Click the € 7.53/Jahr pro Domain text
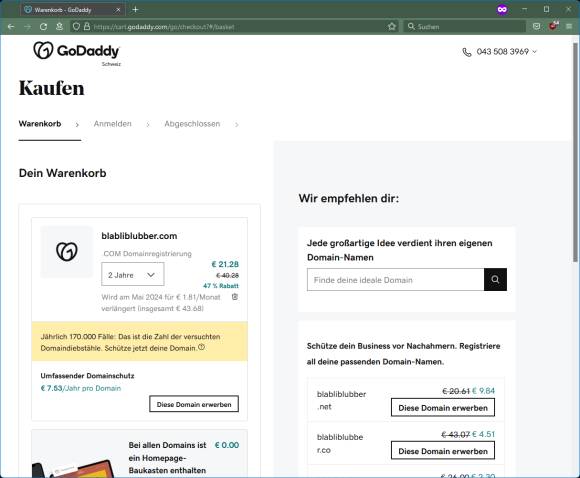Screen dimensions: 580x478 (x=81, y=388)
